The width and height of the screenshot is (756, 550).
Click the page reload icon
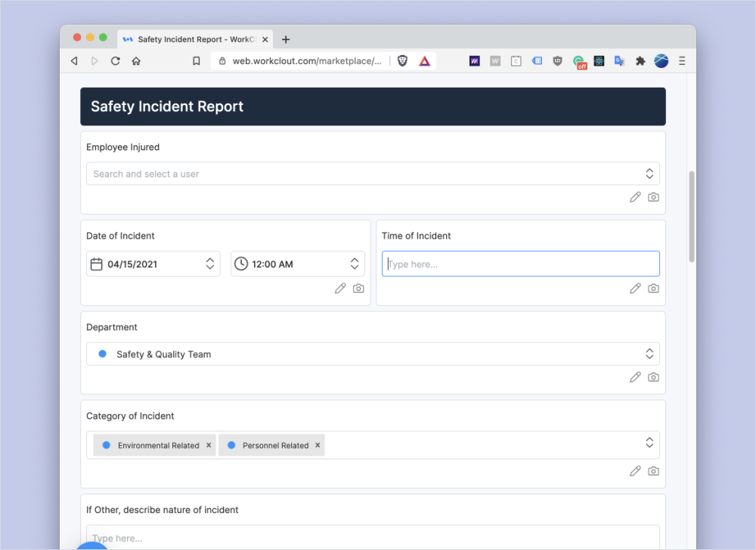click(114, 60)
